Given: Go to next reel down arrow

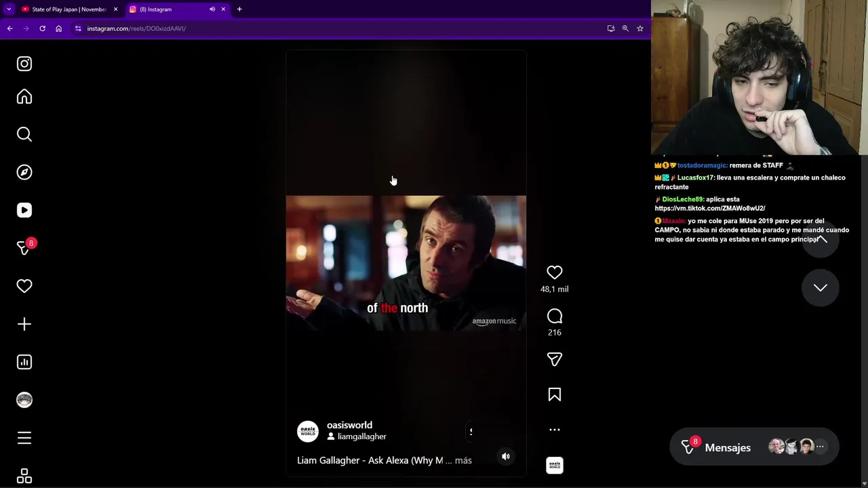Looking at the screenshot, I should [821, 287].
